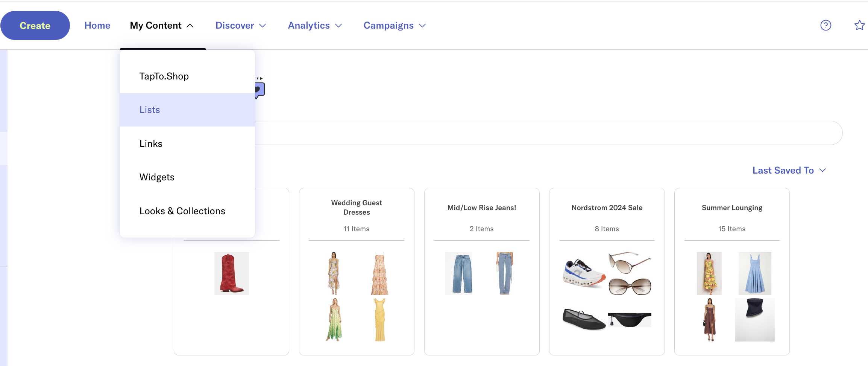The height and width of the screenshot is (366, 868).
Task: Select TapTo.Shop from the menu
Action: tap(187, 76)
